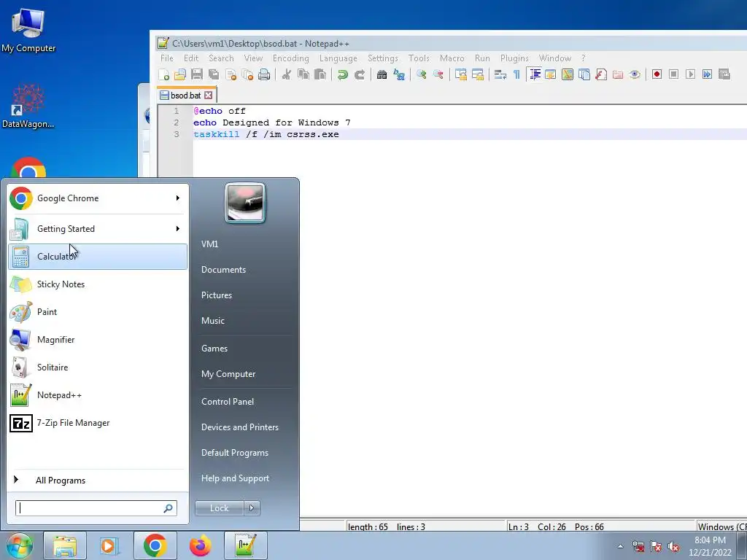This screenshot has height=560, width=747.
Task: Click line 3 taskkill command text
Action: point(266,134)
